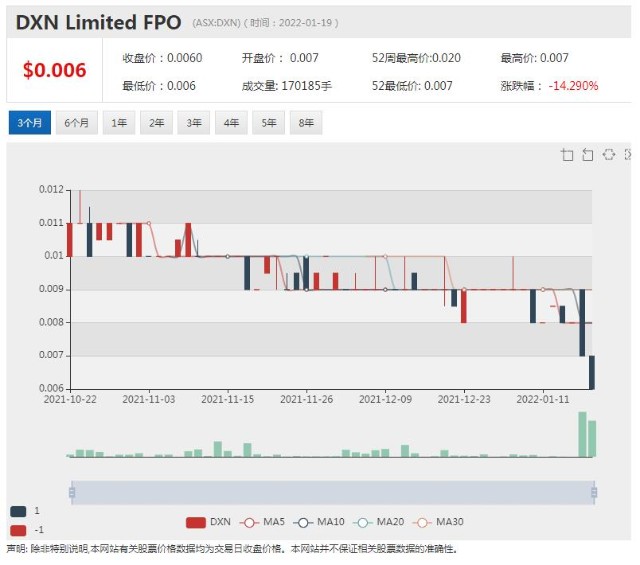Click the 52周最高价 0.020 value

[x=416, y=58]
